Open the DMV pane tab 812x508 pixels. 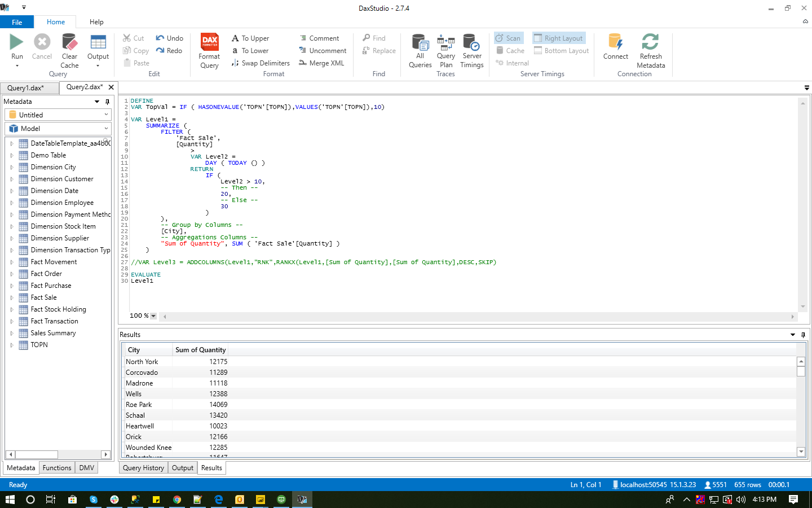[x=87, y=468]
